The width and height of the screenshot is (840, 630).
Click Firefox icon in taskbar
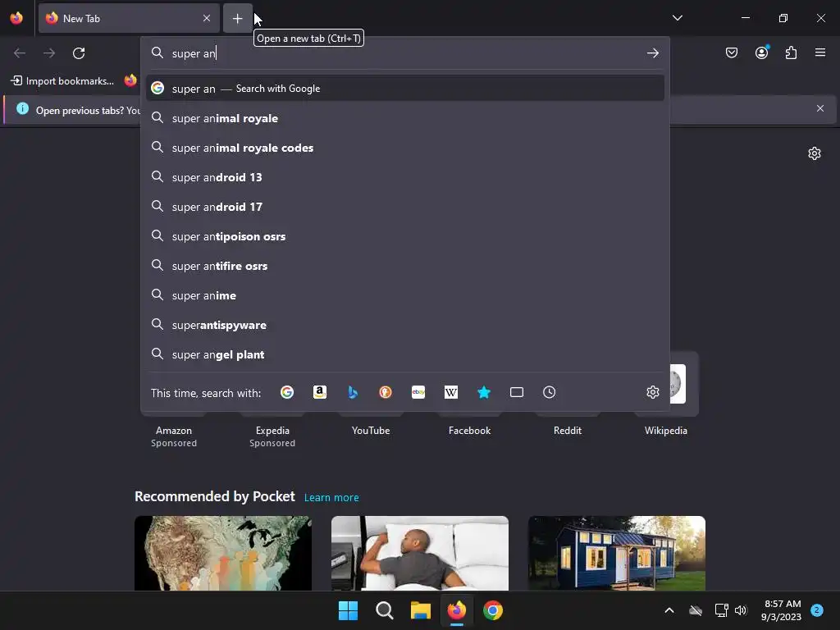[x=456, y=610]
